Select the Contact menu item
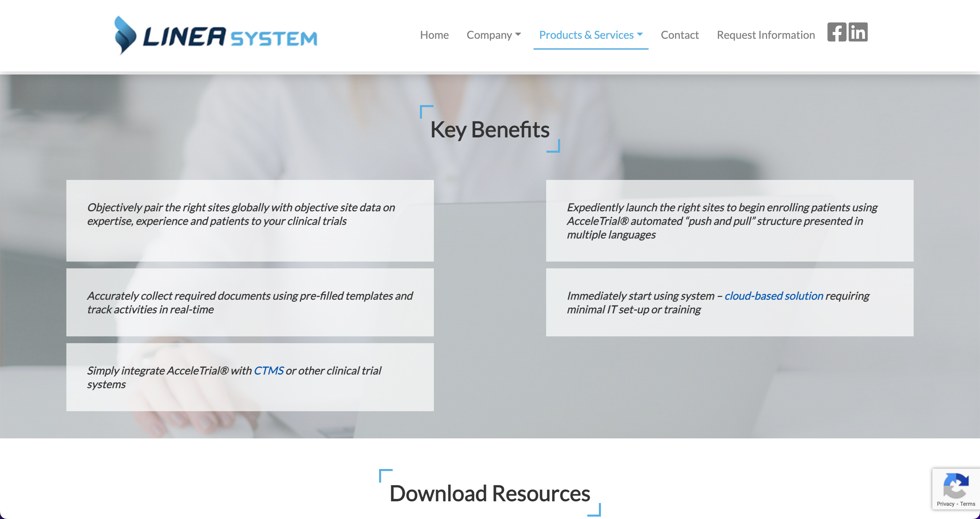The height and width of the screenshot is (519, 980). coord(680,35)
